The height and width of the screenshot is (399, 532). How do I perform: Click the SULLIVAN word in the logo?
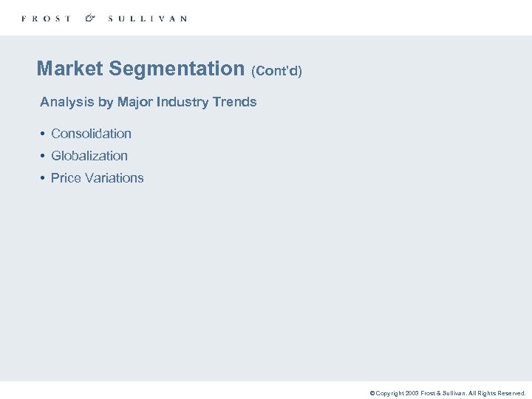[x=147, y=18]
